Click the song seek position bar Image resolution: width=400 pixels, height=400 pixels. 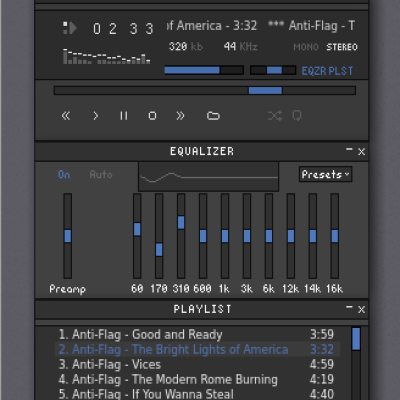(x=205, y=90)
